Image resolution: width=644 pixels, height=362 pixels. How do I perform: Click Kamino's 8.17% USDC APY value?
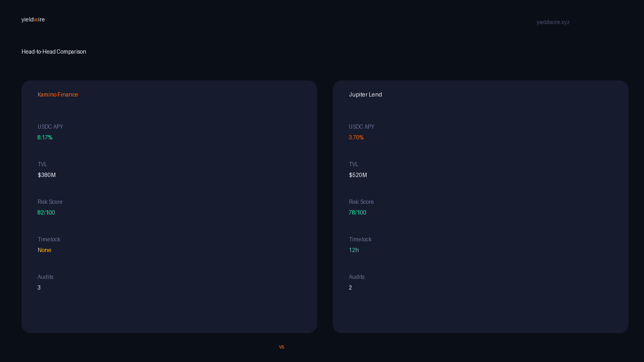pos(45,137)
